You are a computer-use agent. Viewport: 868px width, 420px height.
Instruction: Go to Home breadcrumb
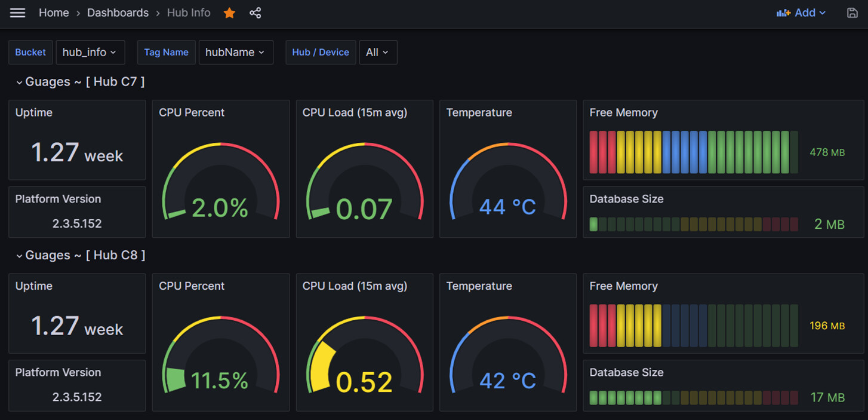(54, 13)
